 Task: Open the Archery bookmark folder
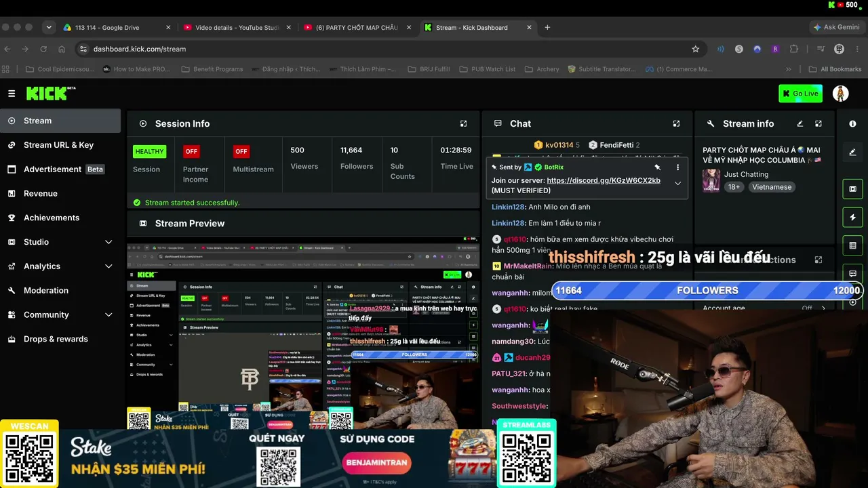click(542, 69)
